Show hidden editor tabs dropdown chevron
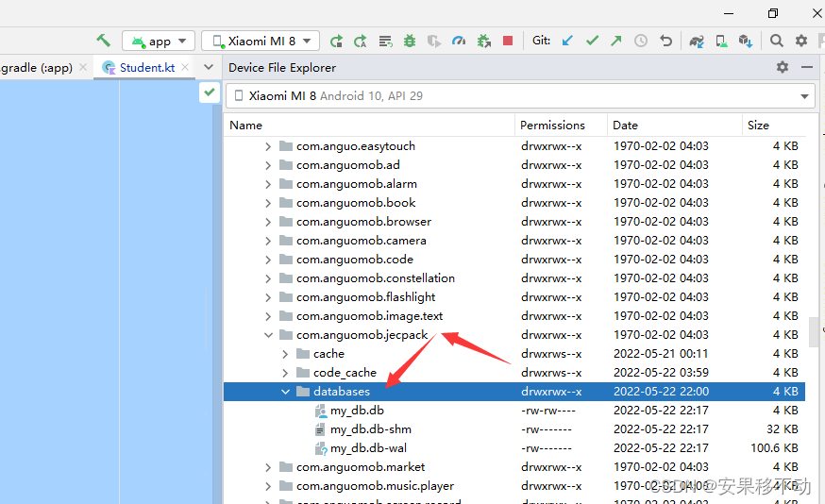Image resolution: width=825 pixels, height=504 pixels. pos(209,67)
